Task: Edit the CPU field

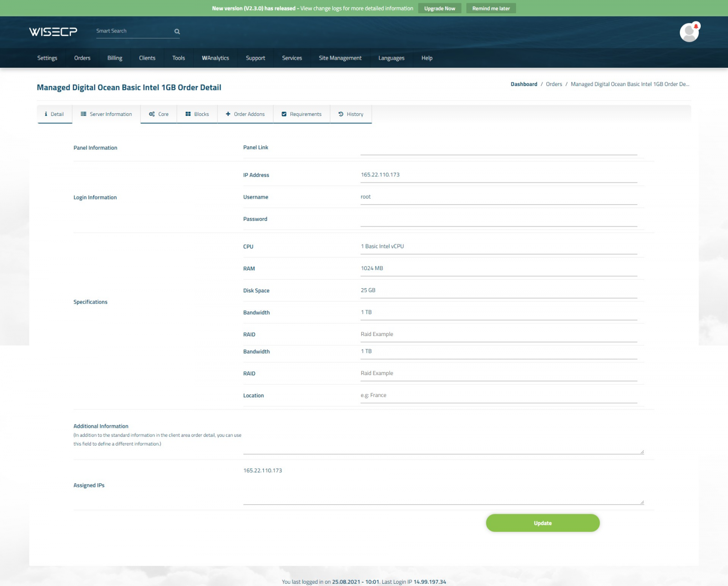Action: point(499,246)
